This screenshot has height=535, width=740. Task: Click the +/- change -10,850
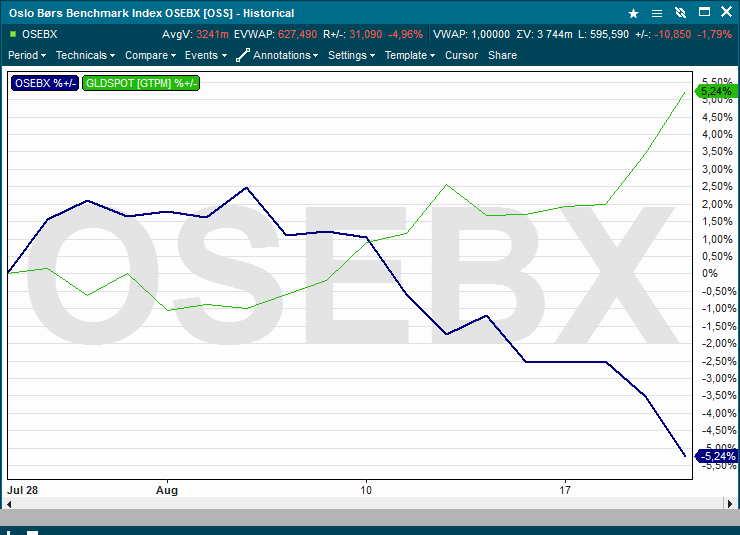point(673,34)
